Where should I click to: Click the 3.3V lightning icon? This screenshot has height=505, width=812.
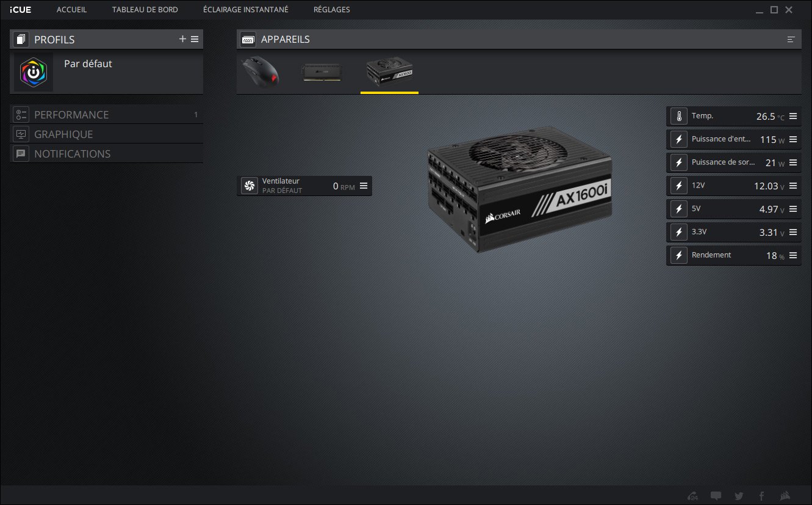click(678, 232)
